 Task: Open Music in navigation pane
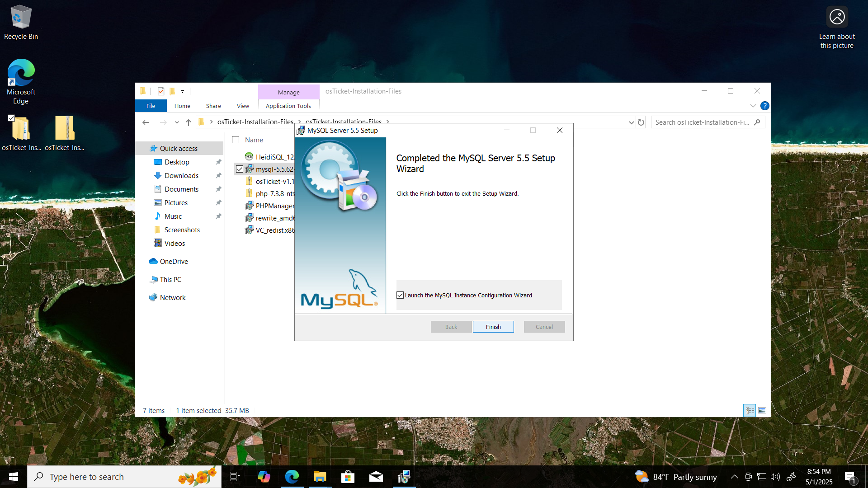coord(173,216)
